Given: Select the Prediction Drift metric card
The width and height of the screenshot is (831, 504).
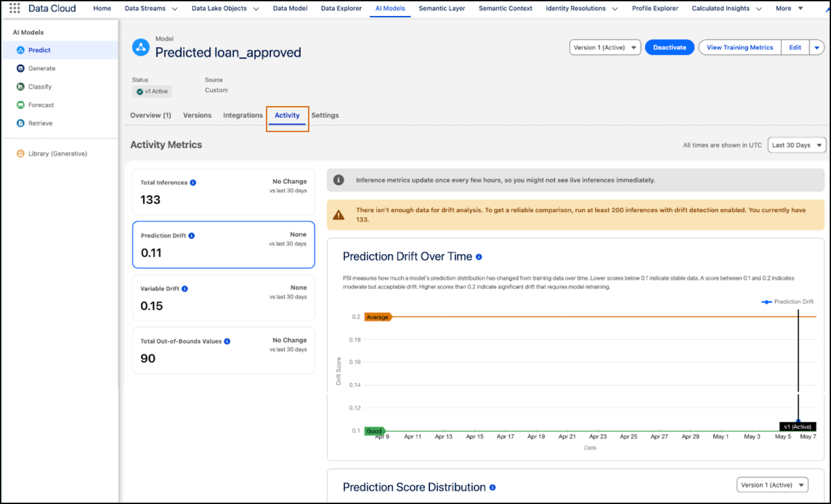Looking at the screenshot, I should click(x=224, y=245).
